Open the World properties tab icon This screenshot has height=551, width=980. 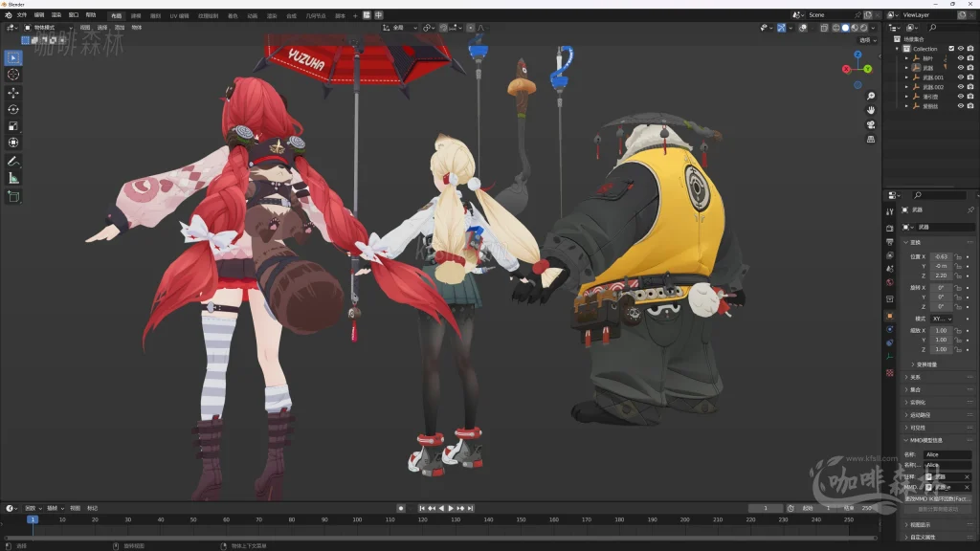point(890,282)
